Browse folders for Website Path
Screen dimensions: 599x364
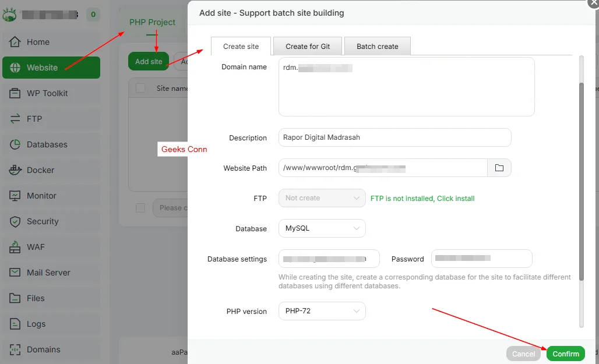pos(499,168)
